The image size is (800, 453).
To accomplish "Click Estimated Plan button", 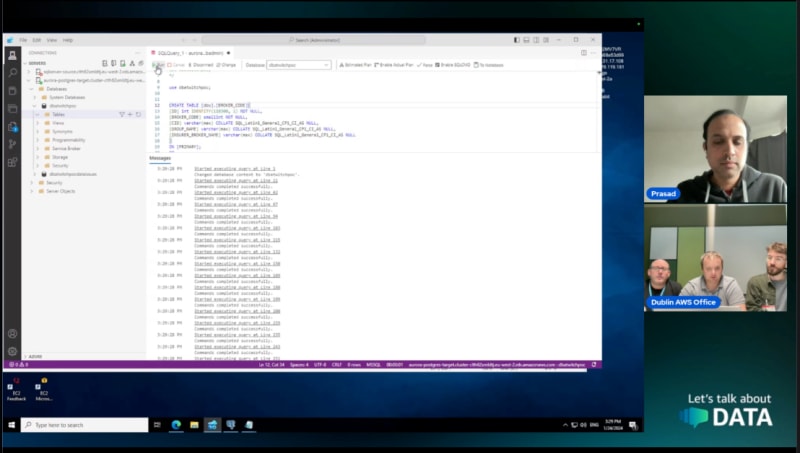I will (x=355, y=65).
